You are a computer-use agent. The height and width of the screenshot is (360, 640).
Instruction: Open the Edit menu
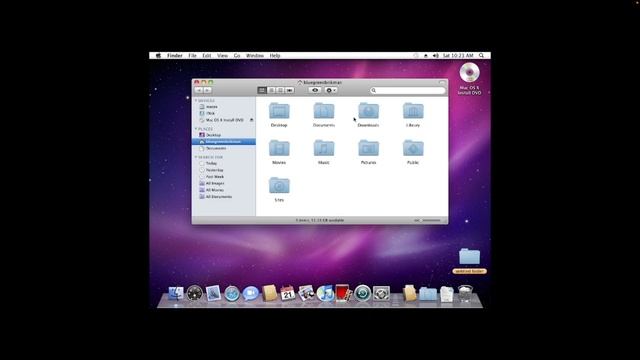(x=207, y=56)
